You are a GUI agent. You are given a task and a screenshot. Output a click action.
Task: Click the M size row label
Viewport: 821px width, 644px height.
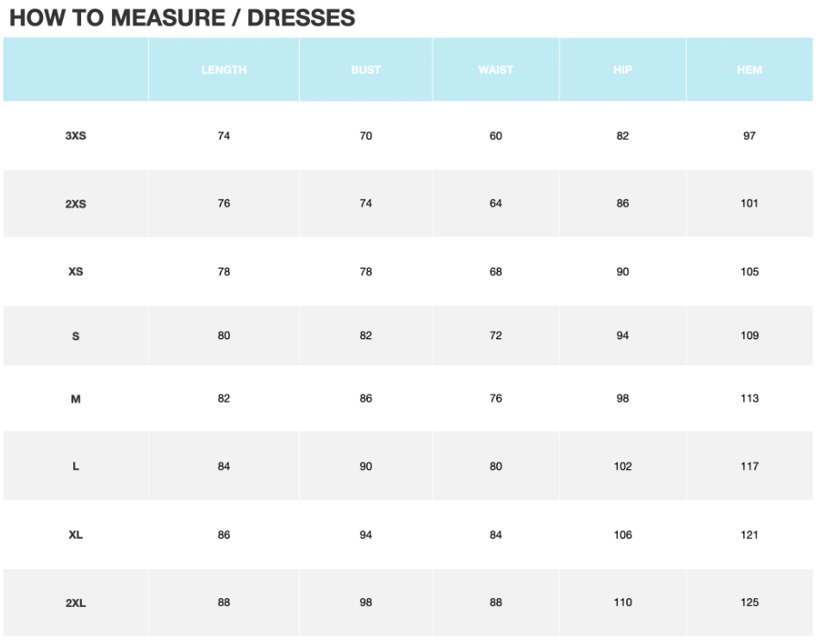76,399
